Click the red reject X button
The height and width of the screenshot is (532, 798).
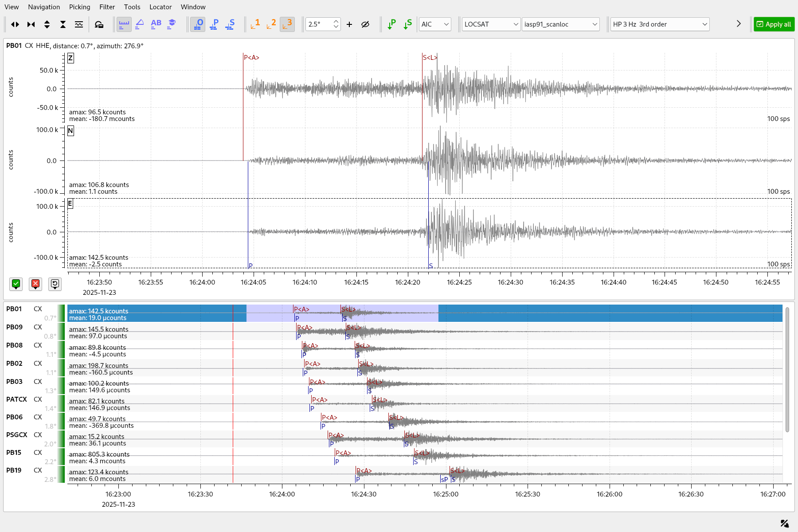[x=35, y=284]
